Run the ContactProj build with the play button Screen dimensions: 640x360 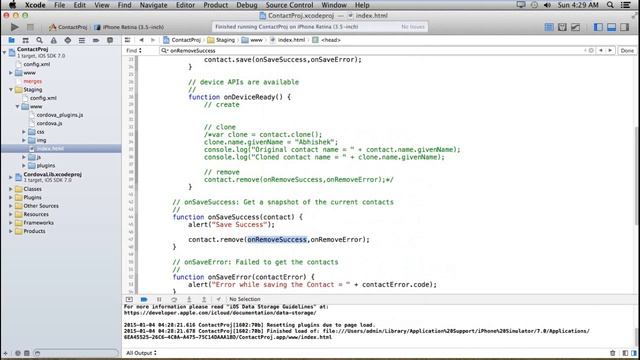pyautogui.click(x=15, y=27)
